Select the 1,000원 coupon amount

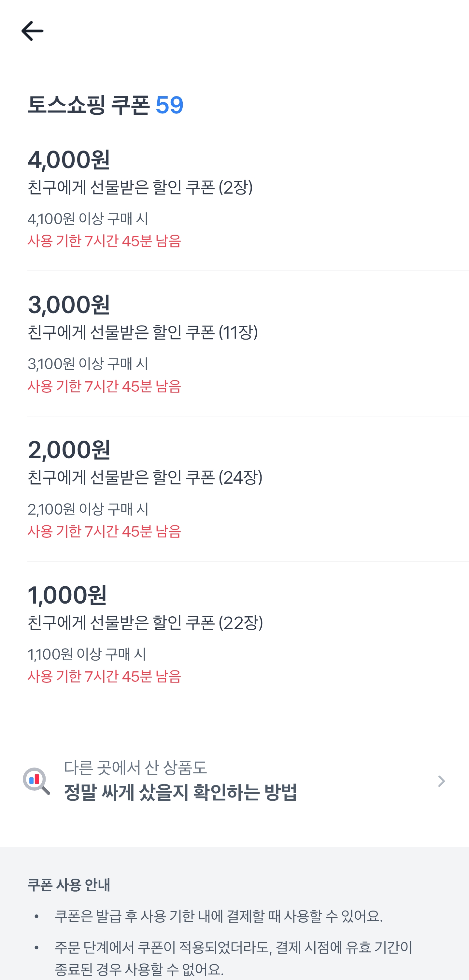tap(67, 595)
